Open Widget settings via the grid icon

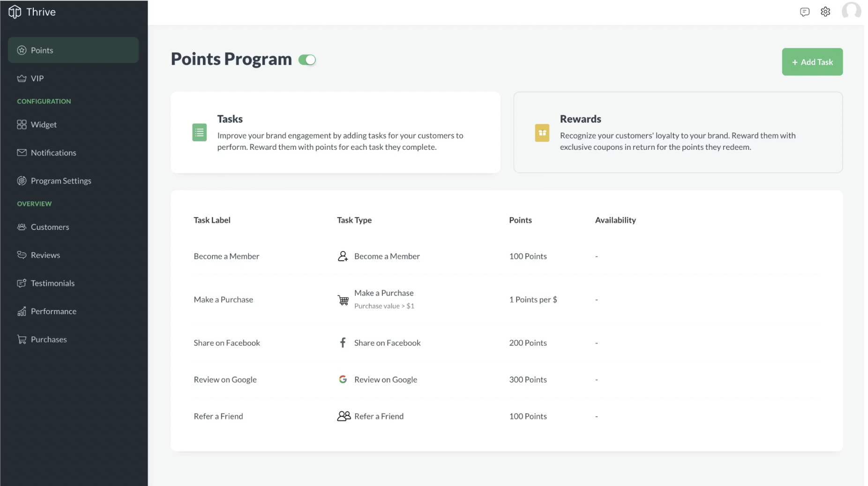(x=22, y=125)
